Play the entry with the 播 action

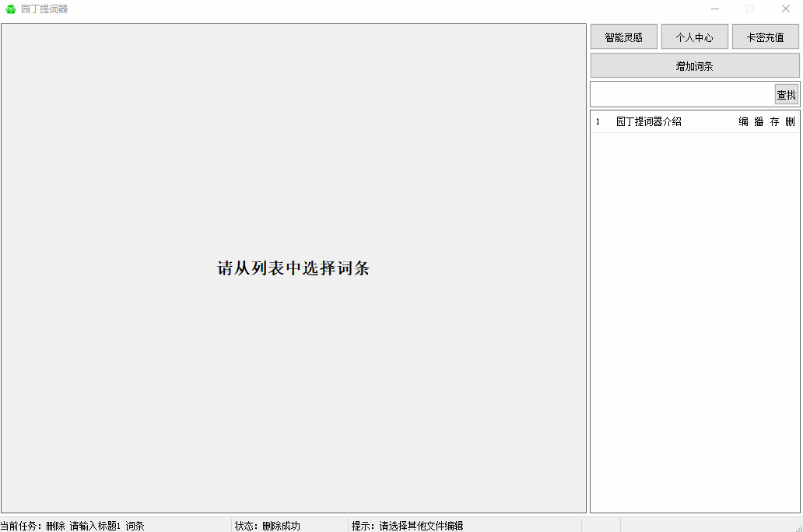[x=759, y=121]
